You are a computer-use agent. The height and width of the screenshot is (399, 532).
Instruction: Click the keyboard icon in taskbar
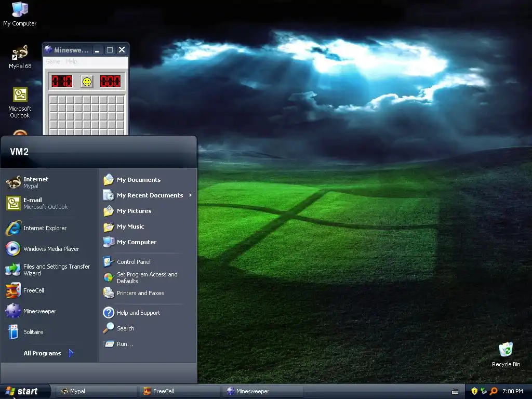(x=455, y=392)
